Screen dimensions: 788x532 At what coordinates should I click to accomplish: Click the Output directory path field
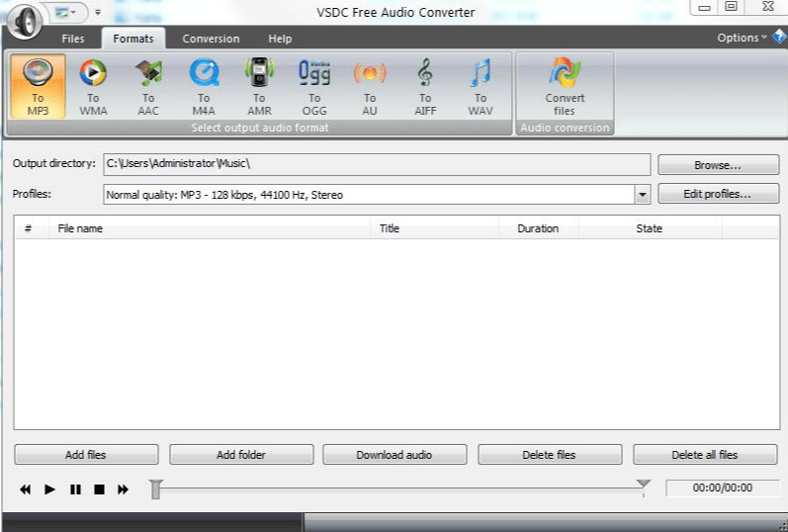[x=377, y=164]
